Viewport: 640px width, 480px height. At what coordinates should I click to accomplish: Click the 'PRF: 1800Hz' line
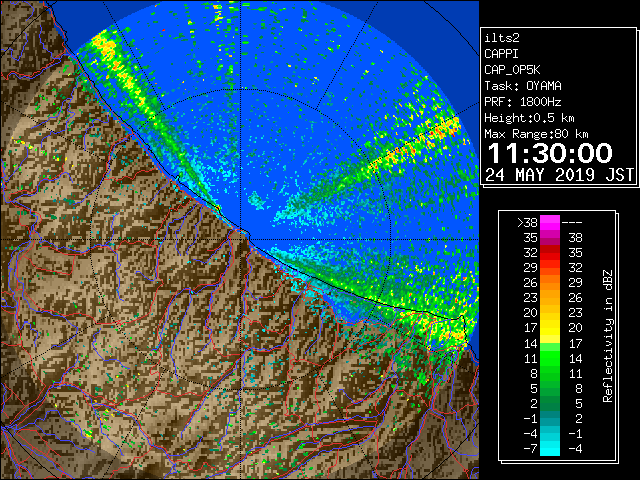523,102
